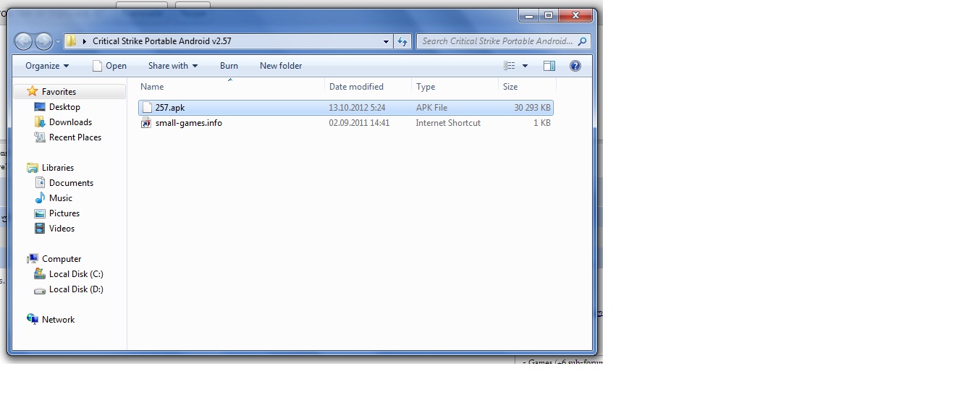Go back using the Back arrow button
Image resolution: width=980 pixels, height=408 pixels.
tap(23, 41)
